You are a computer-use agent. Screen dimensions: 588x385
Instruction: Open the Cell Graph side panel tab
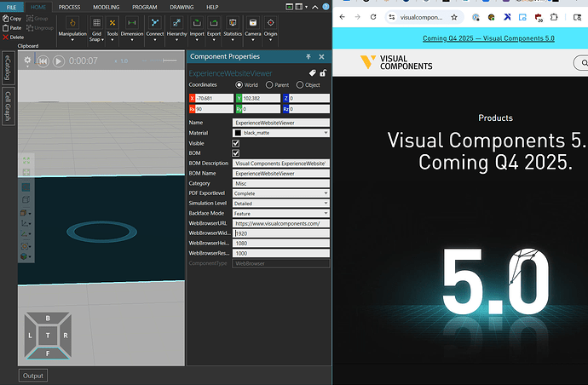point(8,106)
